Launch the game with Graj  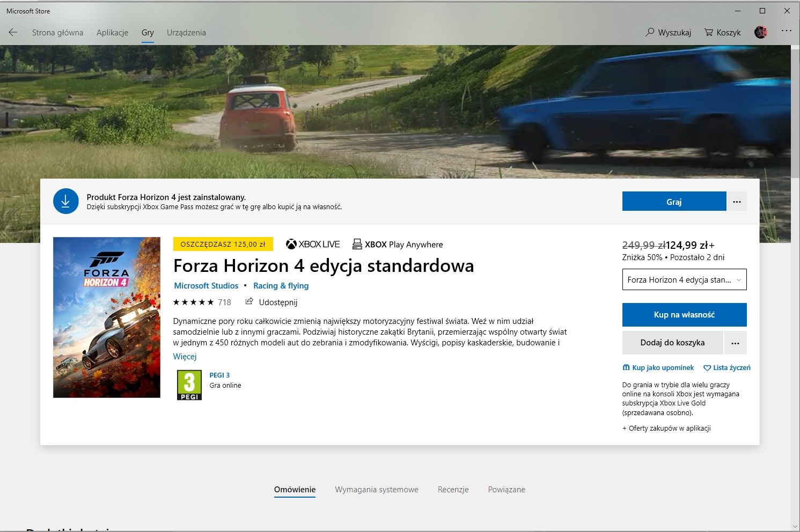674,202
